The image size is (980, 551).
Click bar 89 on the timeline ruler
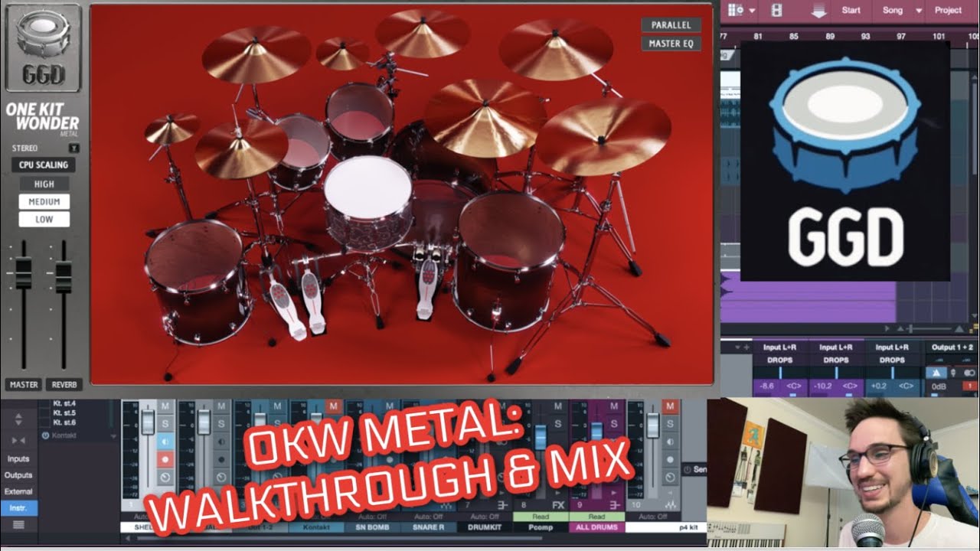tap(830, 36)
